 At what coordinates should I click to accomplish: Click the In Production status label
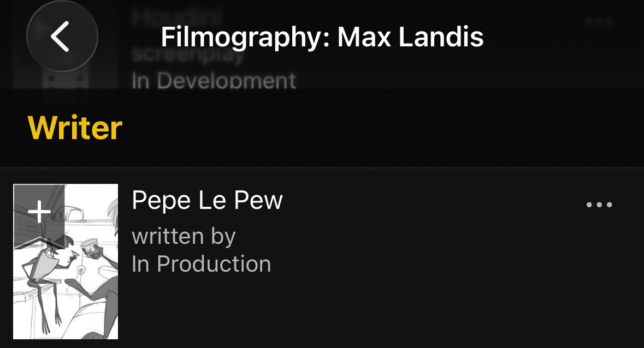point(201,264)
